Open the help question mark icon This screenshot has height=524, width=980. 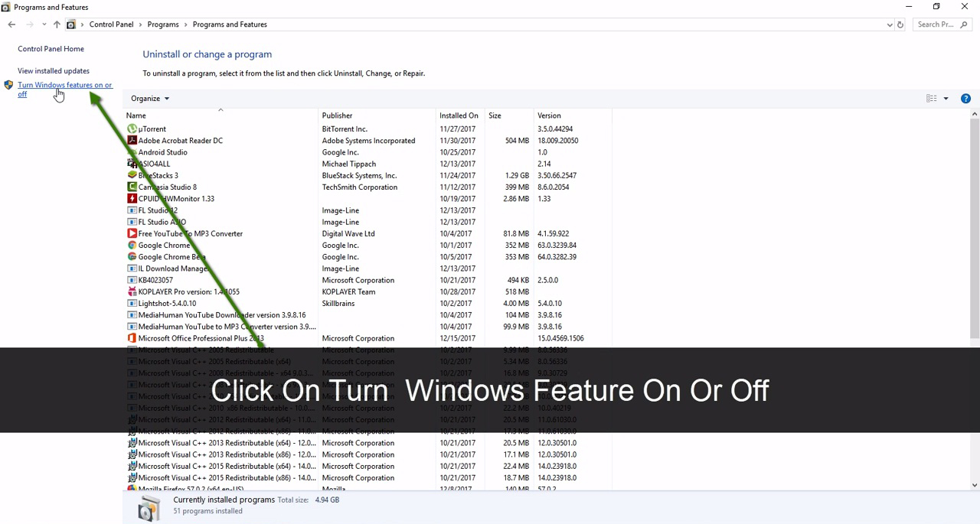[965, 99]
